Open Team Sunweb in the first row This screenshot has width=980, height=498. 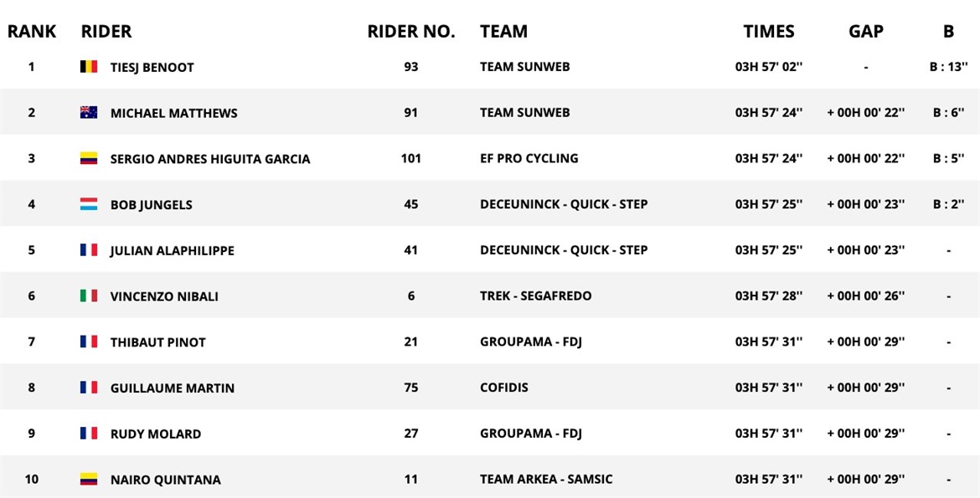(x=524, y=67)
